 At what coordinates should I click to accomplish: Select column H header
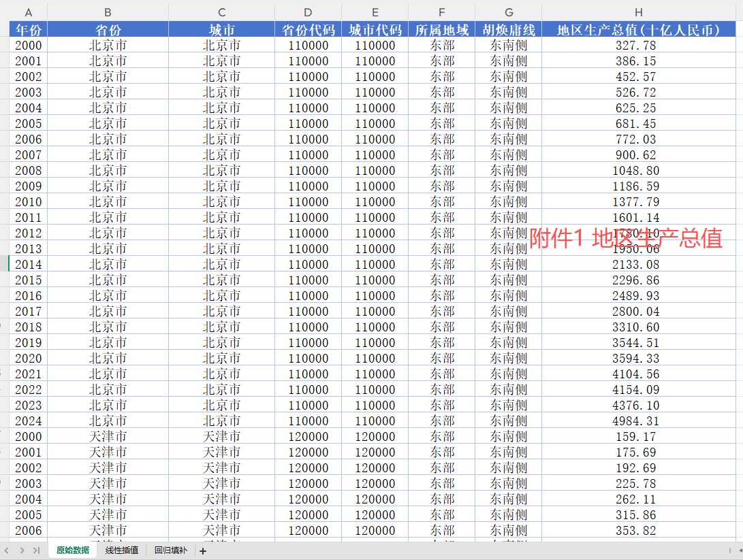tap(639, 13)
